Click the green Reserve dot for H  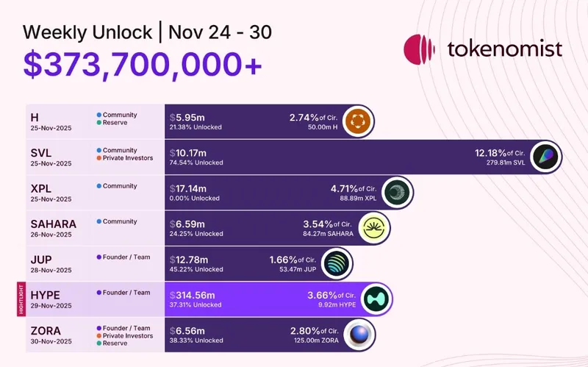98,122
